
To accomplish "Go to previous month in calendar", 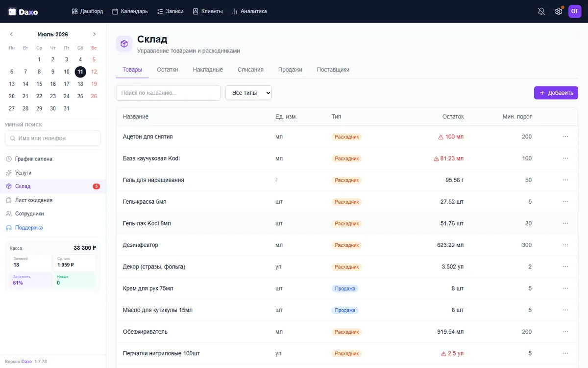I will coord(11,34).
